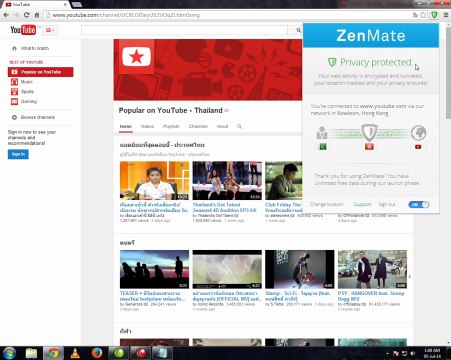Open File Explorer from the taskbar

31,353
